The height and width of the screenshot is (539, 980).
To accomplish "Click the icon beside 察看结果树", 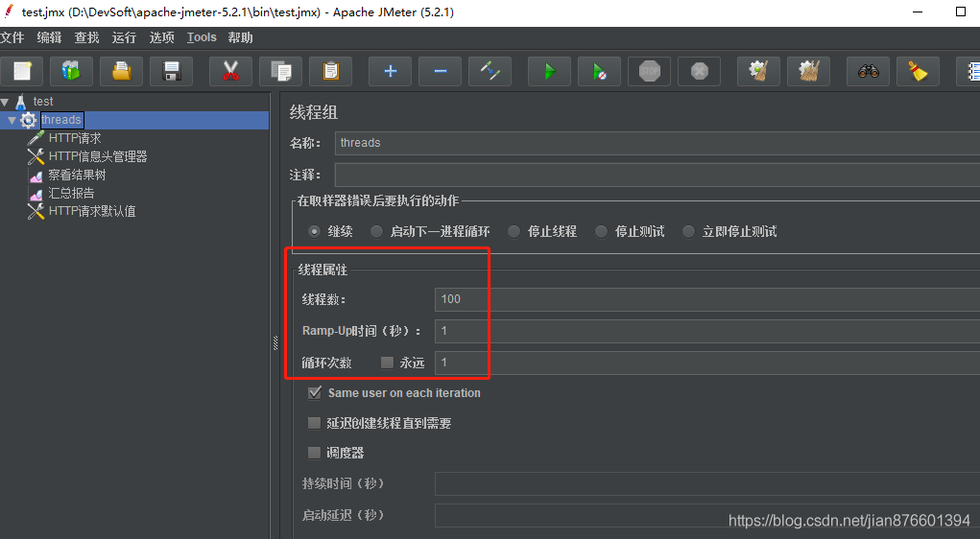I will tap(36, 175).
